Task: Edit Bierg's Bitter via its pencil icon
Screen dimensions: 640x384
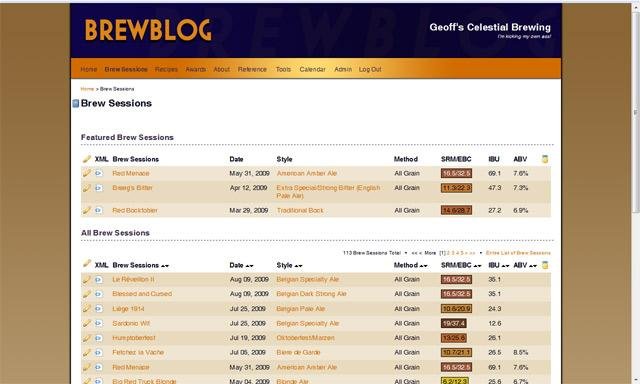Action: [87, 188]
